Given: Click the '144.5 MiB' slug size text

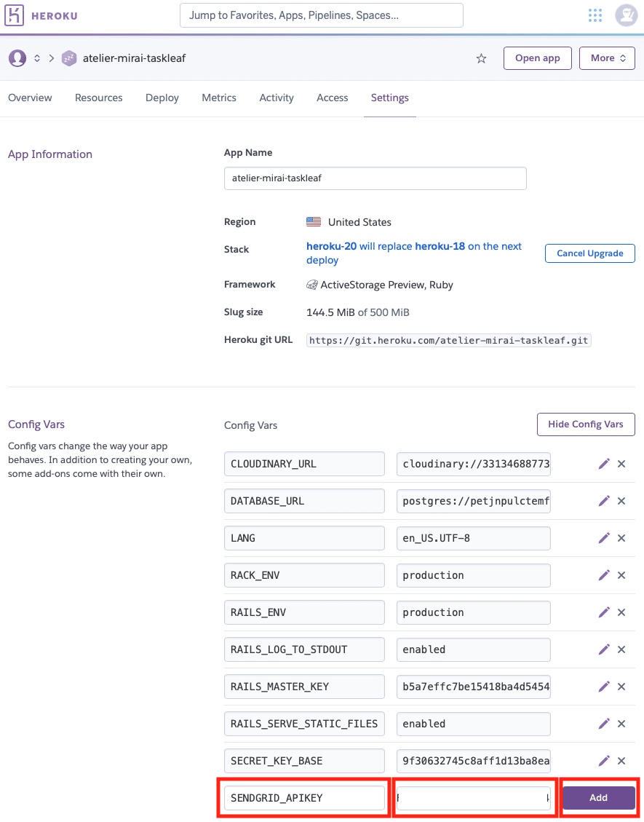Looking at the screenshot, I should click(x=330, y=312).
